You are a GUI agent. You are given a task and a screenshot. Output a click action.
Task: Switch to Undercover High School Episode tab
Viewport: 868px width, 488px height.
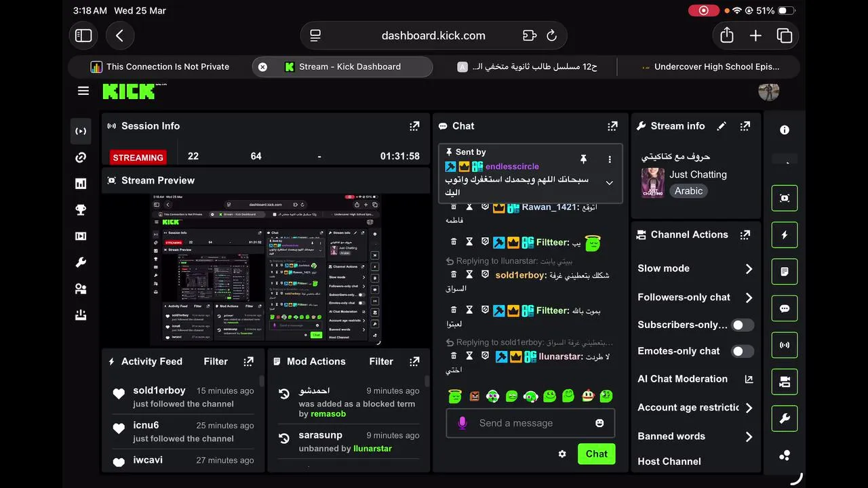pos(710,66)
